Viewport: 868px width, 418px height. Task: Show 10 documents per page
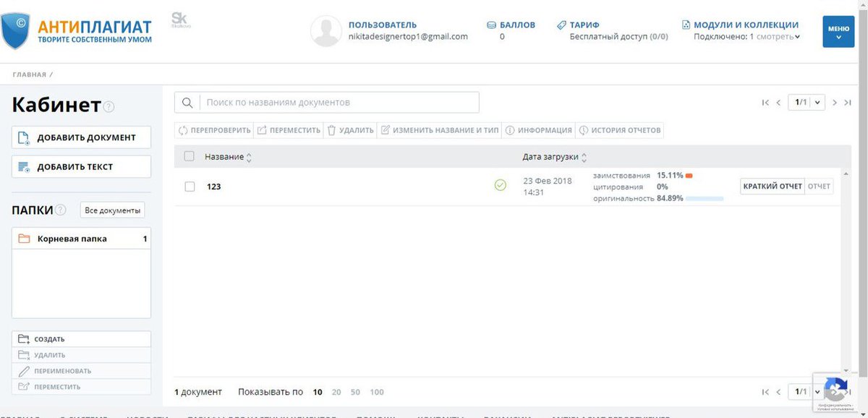click(x=318, y=392)
